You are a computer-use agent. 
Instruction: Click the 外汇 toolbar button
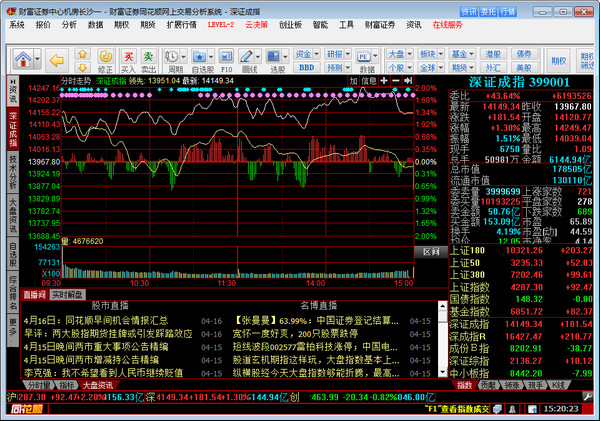coord(493,67)
